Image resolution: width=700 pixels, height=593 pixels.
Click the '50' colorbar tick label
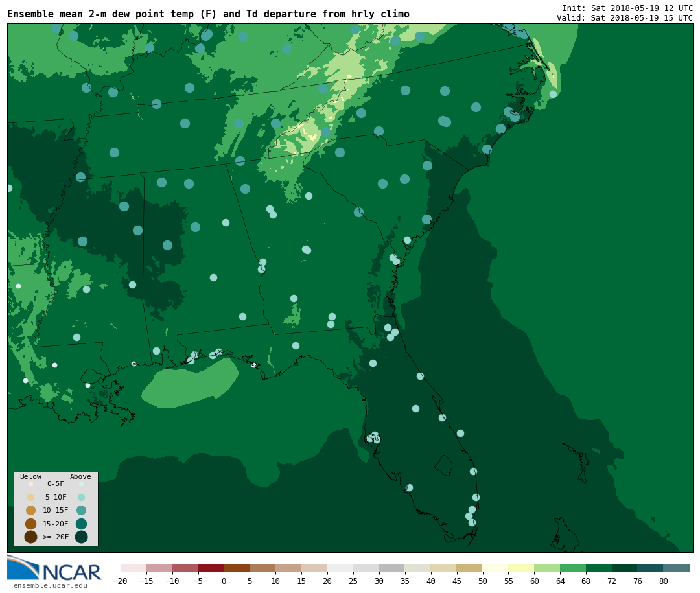click(x=483, y=581)
